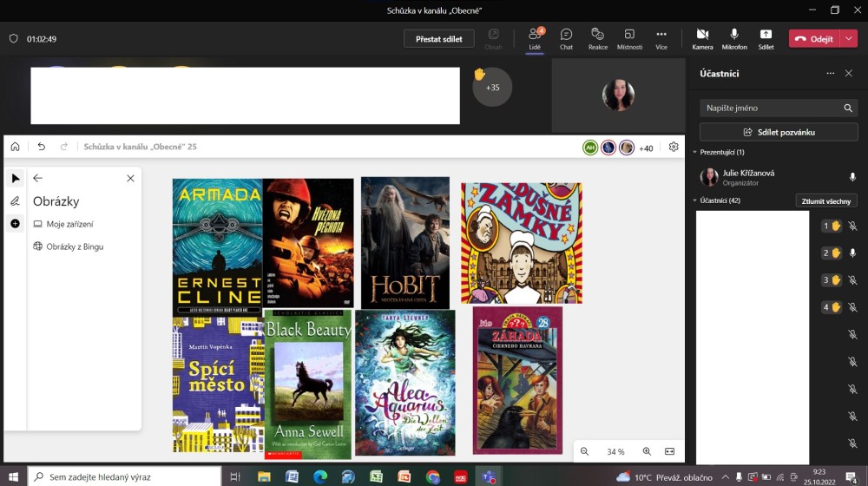Open the weather widget 10°C
Viewport: 868px width, 486px height.
664,477
